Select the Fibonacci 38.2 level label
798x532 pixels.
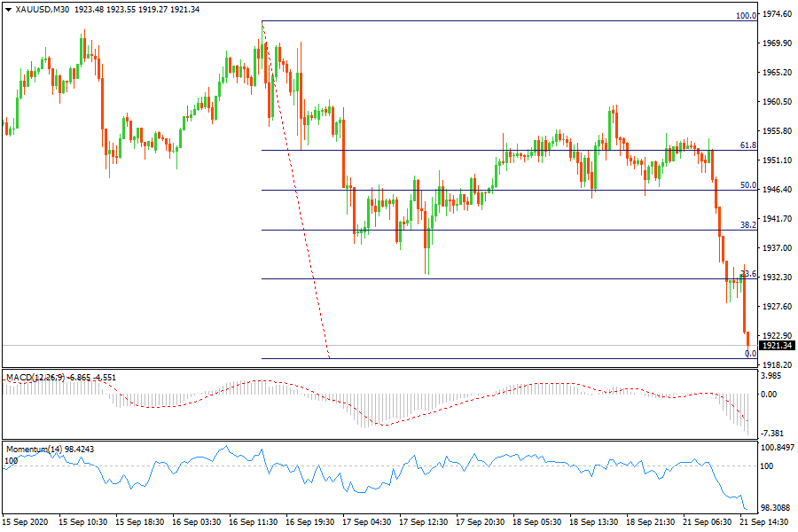pyautogui.click(x=747, y=225)
